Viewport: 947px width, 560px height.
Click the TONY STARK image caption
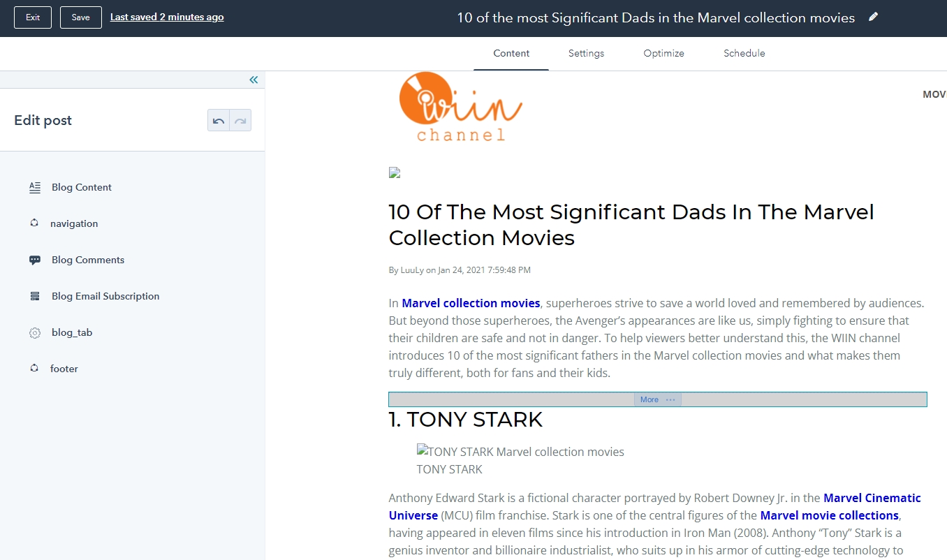tap(450, 469)
